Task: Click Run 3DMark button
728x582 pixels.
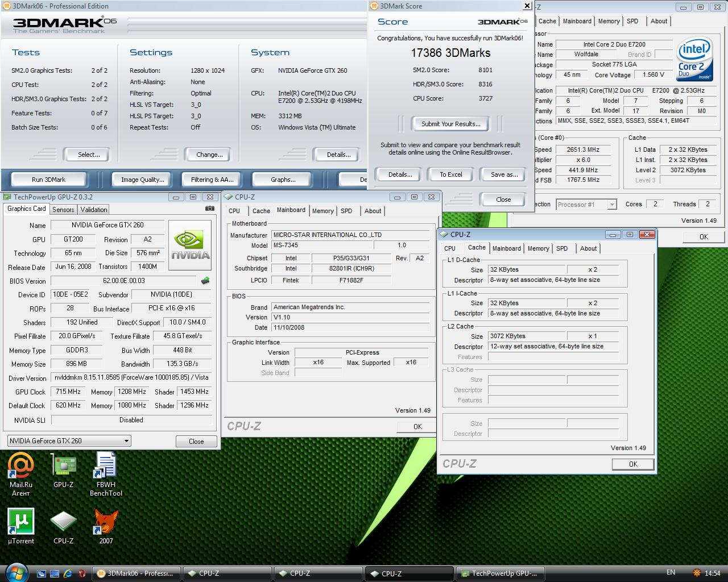Action: pos(48,180)
